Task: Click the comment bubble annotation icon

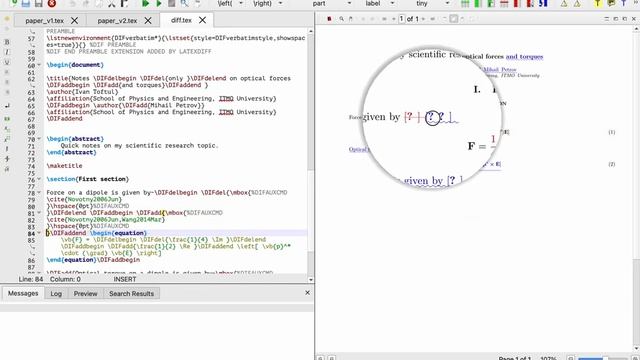Action: [611, 3]
